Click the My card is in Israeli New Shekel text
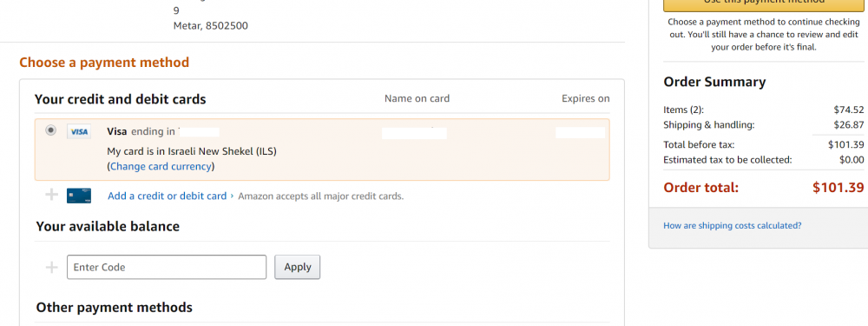This screenshot has height=326, width=868. (x=192, y=150)
